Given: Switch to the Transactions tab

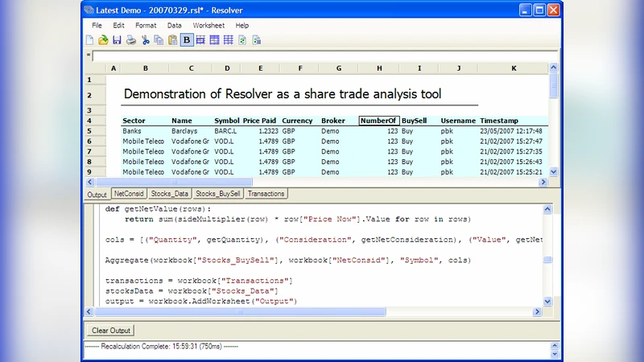Looking at the screenshot, I should 266,194.
